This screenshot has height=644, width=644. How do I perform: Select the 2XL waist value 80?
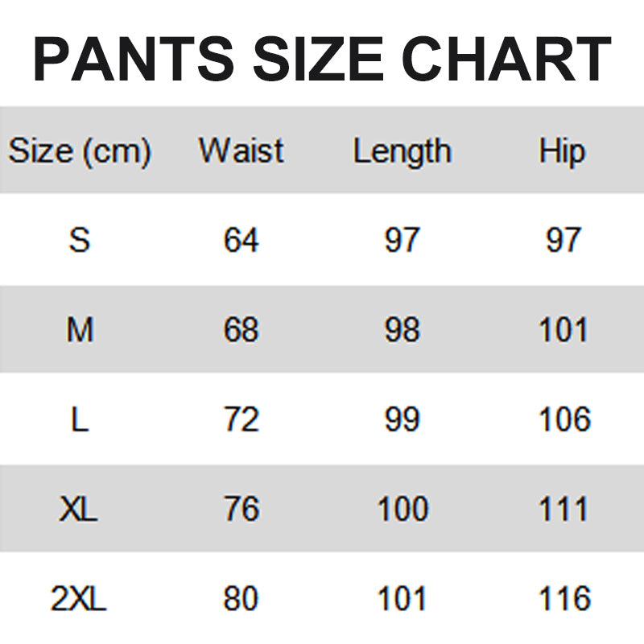tap(242, 599)
